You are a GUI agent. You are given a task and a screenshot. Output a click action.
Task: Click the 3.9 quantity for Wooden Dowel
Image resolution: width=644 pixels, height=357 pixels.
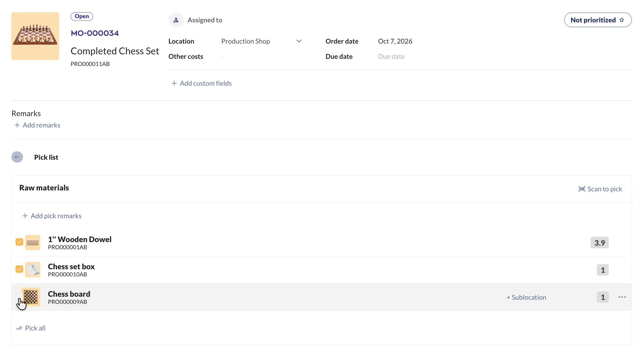[600, 243]
